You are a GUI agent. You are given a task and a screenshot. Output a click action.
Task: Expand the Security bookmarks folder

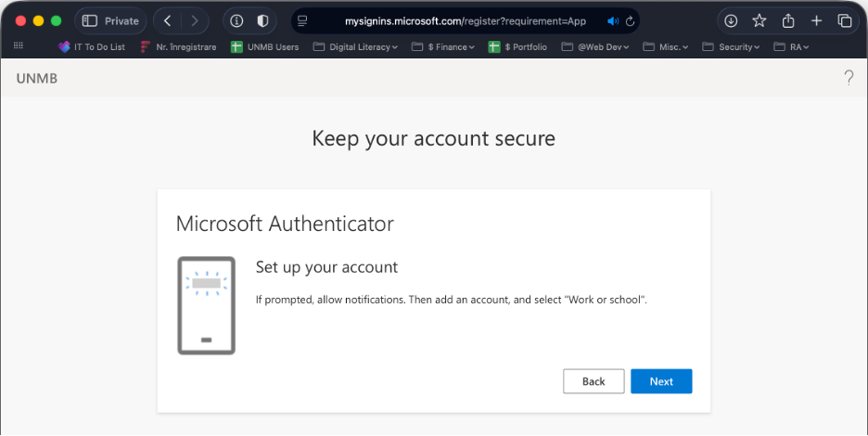tap(732, 46)
